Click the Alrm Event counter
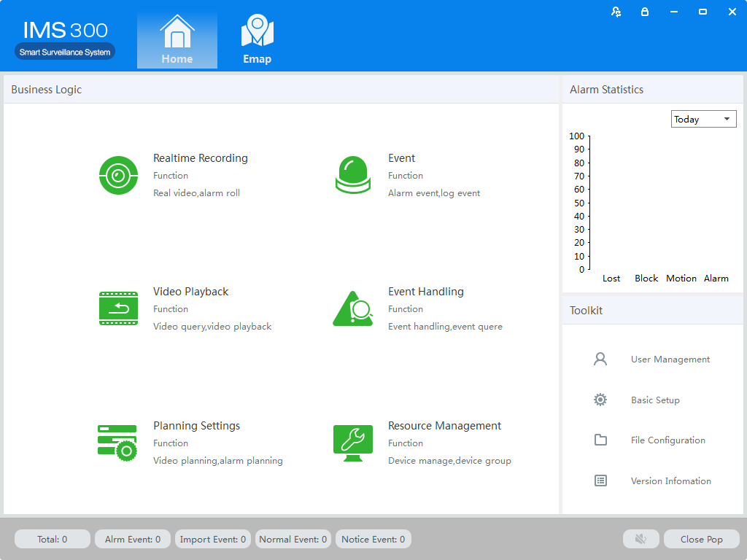 coord(133,540)
